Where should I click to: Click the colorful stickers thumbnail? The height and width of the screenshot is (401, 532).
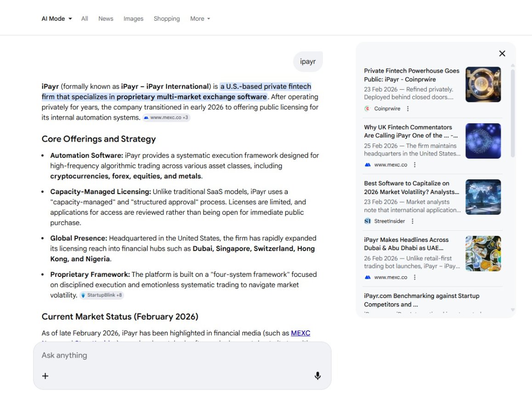click(x=483, y=253)
